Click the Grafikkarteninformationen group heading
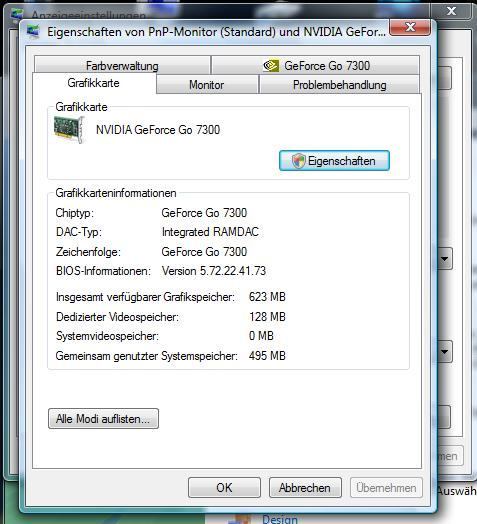Viewport: 477px width, 524px height. [x=116, y=193]
